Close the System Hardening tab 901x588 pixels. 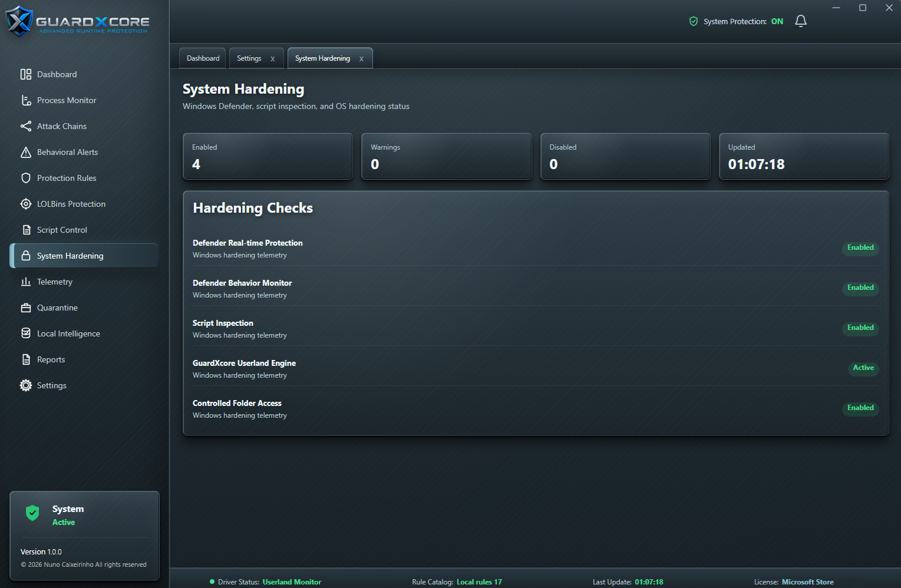361,59
